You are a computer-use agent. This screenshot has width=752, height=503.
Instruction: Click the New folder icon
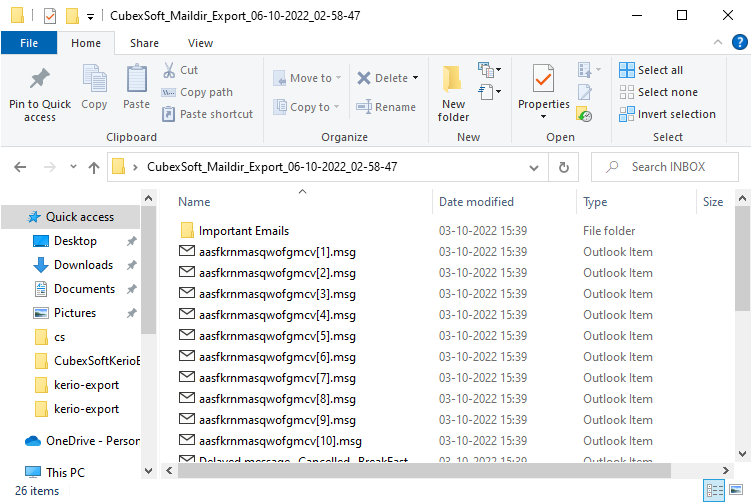[452, 79]
